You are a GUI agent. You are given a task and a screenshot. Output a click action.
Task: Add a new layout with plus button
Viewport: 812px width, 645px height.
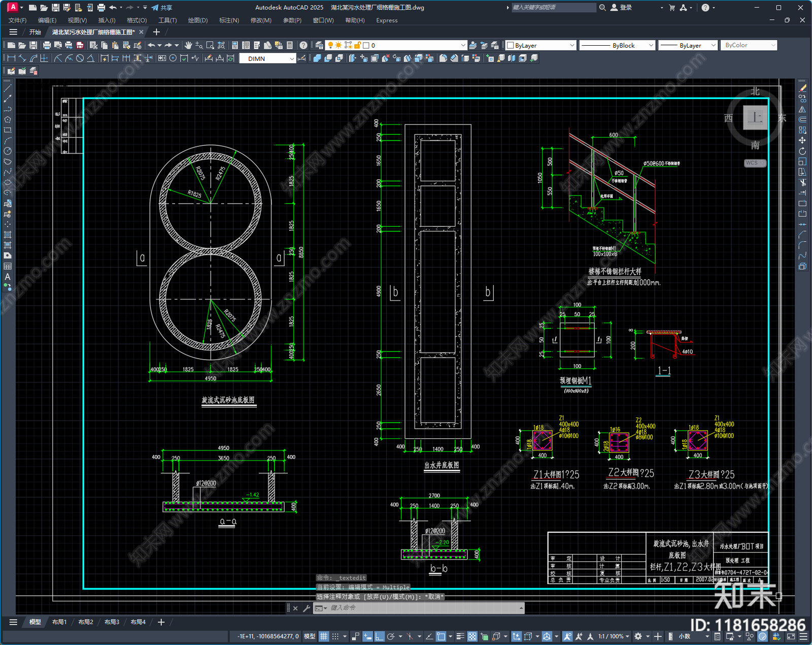(x=161, y=622)
